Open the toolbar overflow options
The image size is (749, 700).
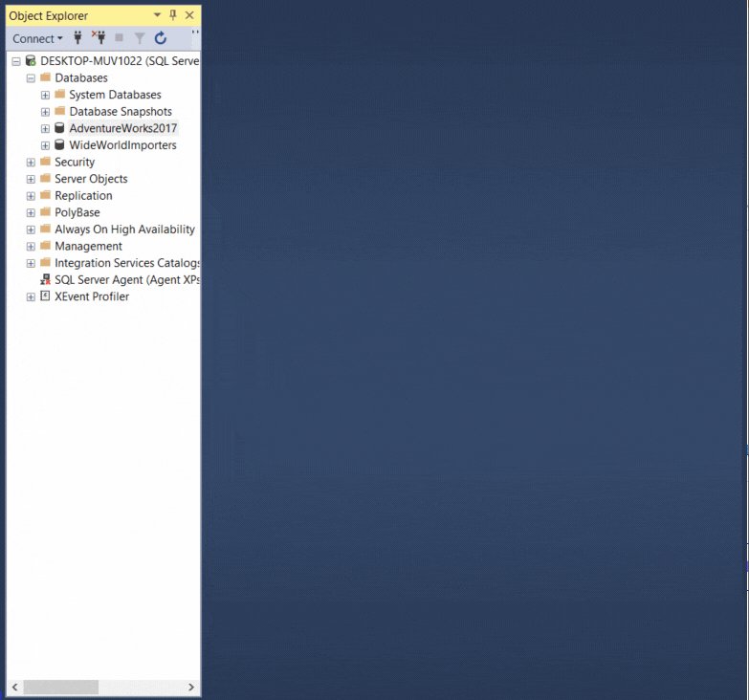pyautogui.click(x=195, y=33)
